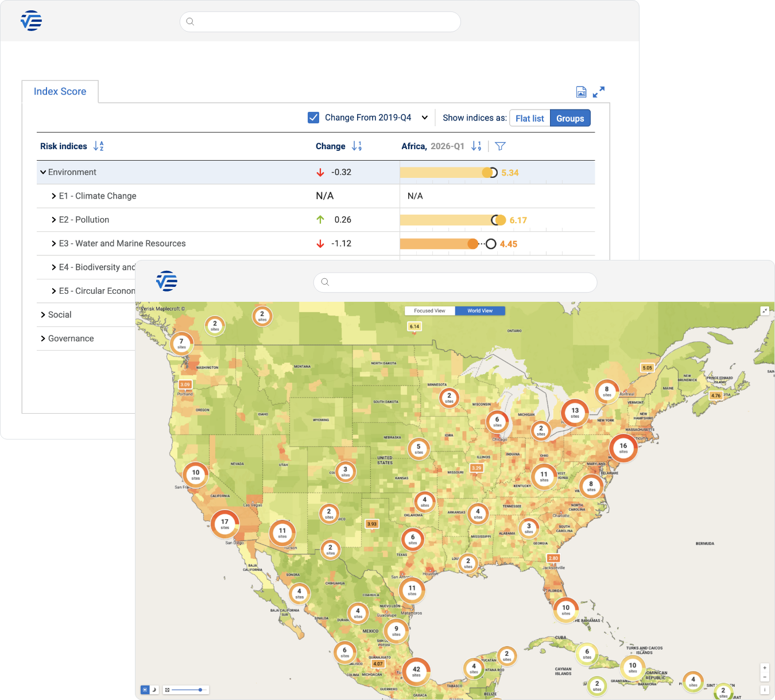Image resolution: width=775 pixels, height=700 pixels.
Task: Sort the Risk indices column alphabetically
Action: [x=99, y=146]
